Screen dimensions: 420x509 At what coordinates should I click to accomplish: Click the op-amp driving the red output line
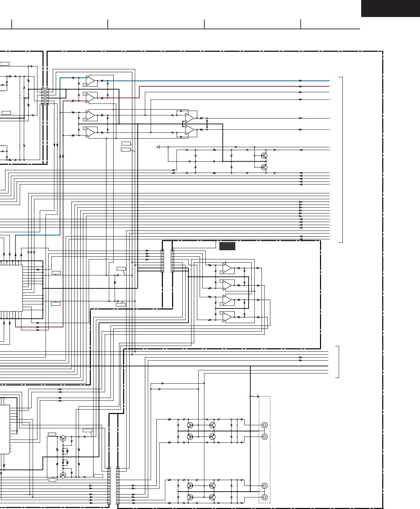tap(90, 98)
